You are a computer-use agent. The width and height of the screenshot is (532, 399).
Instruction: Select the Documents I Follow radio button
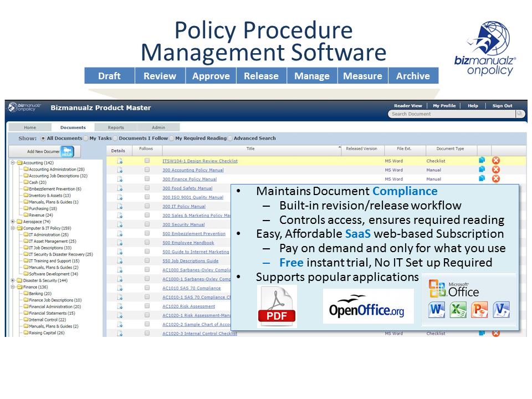pos(115,139)
